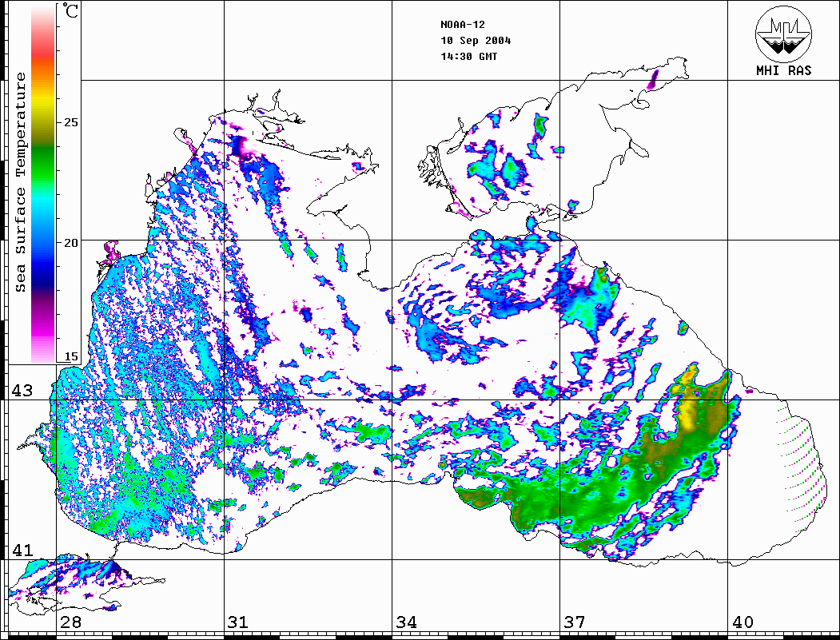
Task: Click the '°C' unit label
Action: click(70, 10)
